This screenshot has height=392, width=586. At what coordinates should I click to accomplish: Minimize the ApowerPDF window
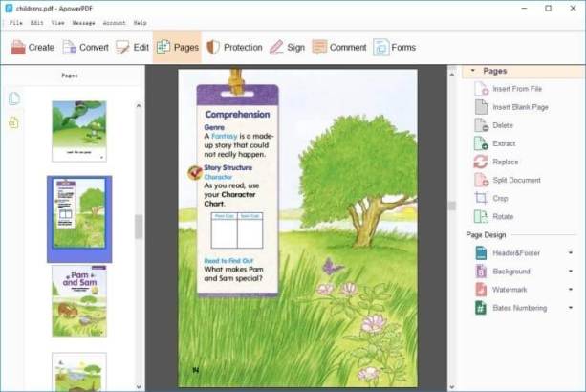click(x=524, y=9)
